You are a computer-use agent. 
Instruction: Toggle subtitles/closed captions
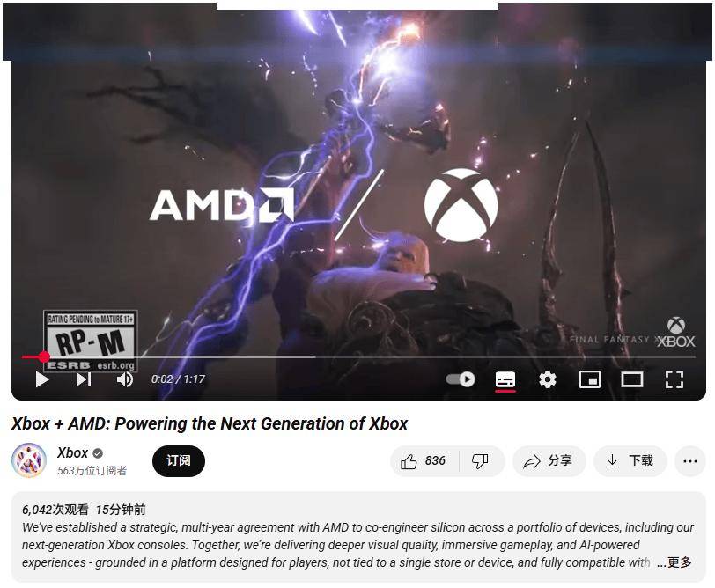[x=505, y=379]
